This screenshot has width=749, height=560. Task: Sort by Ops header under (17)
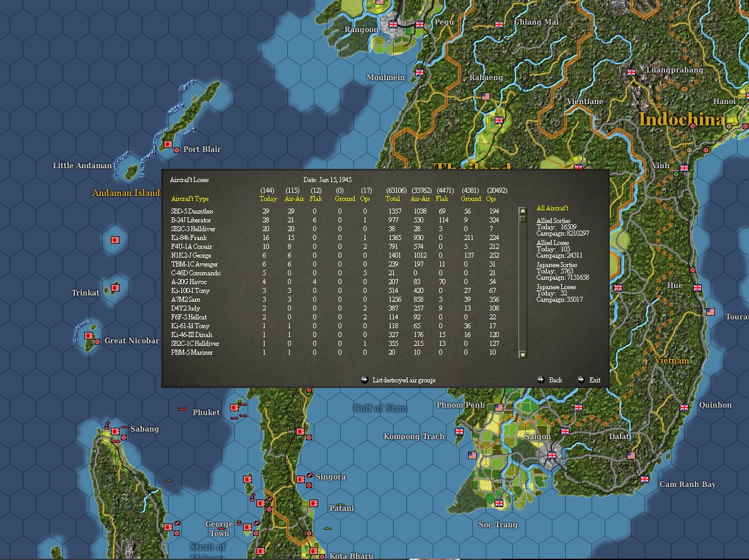[365, 199]
